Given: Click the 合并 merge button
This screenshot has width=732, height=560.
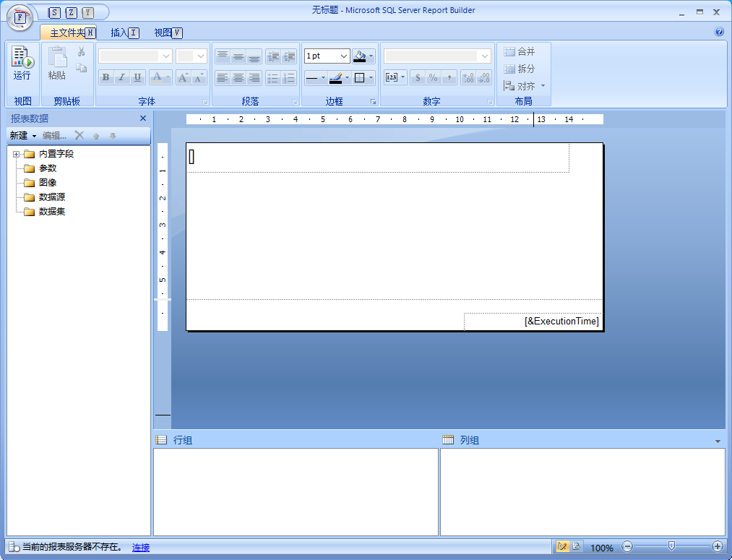Looking at the screenshot, I should click(x=519, y=51).
